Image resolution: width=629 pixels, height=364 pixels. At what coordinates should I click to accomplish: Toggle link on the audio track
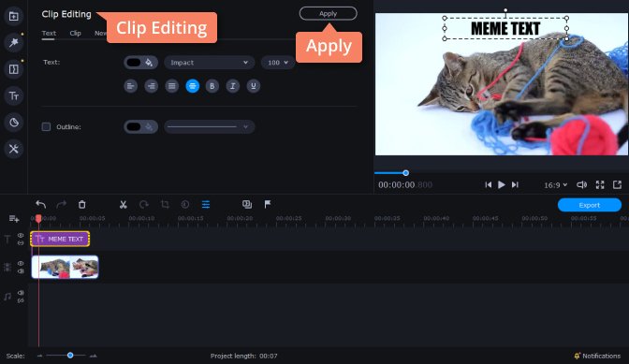tap(21, 300)
